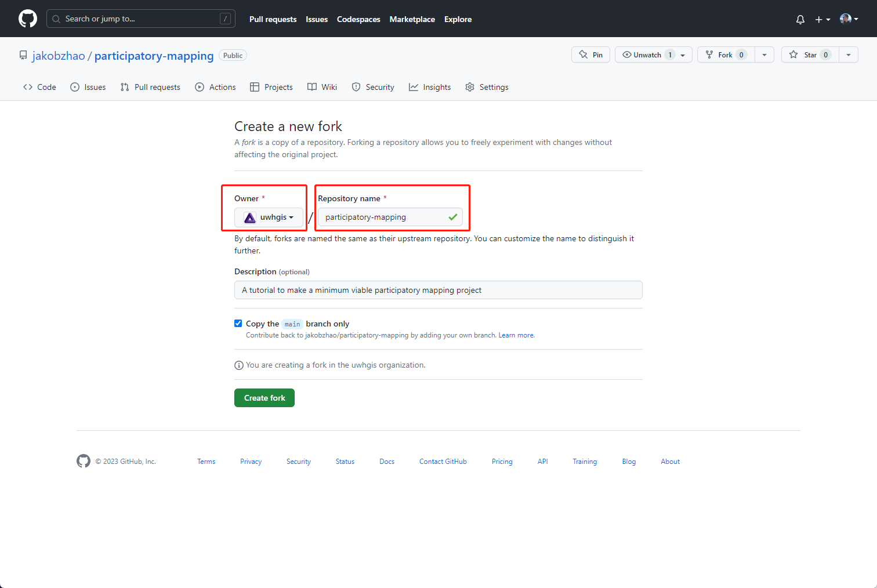Open the Blog footer link
Screen dimensions: 877x588
click(629, 462)
